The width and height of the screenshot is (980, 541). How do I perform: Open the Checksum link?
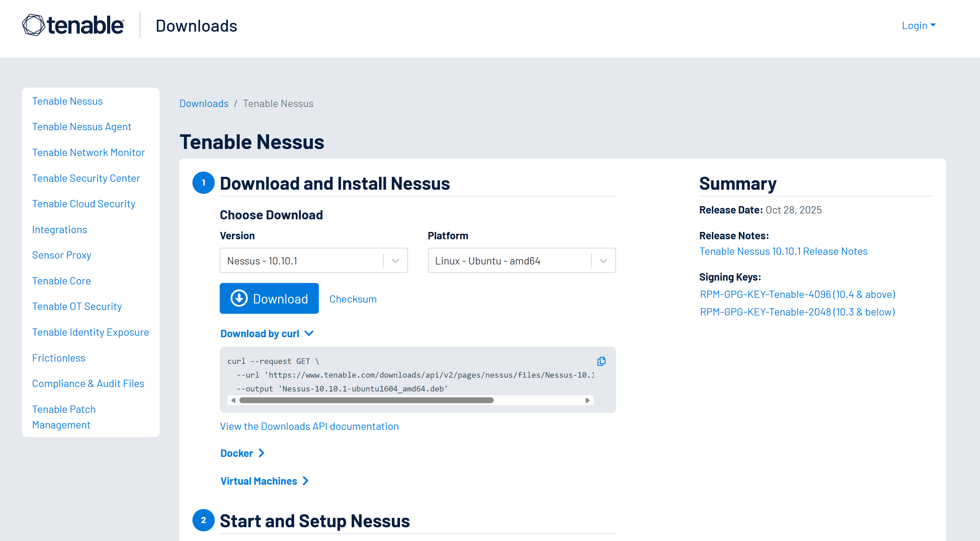[353, 299]
